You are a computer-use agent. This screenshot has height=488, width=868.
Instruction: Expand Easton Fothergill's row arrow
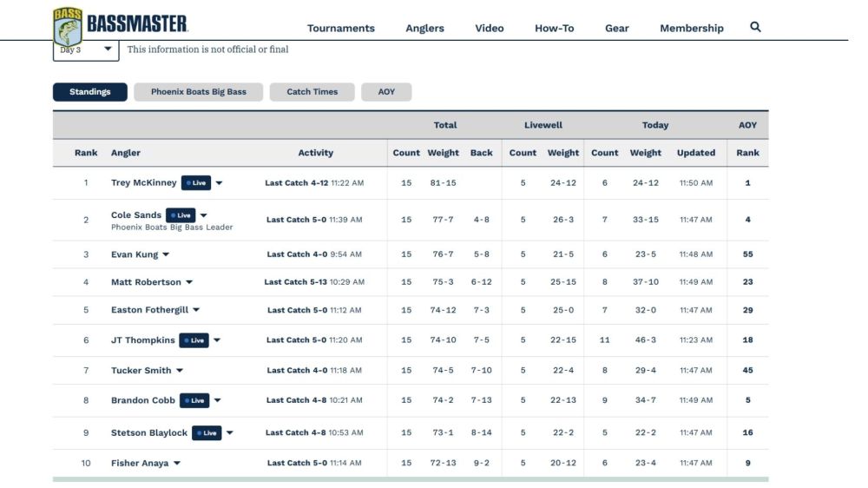click(196, 310)
